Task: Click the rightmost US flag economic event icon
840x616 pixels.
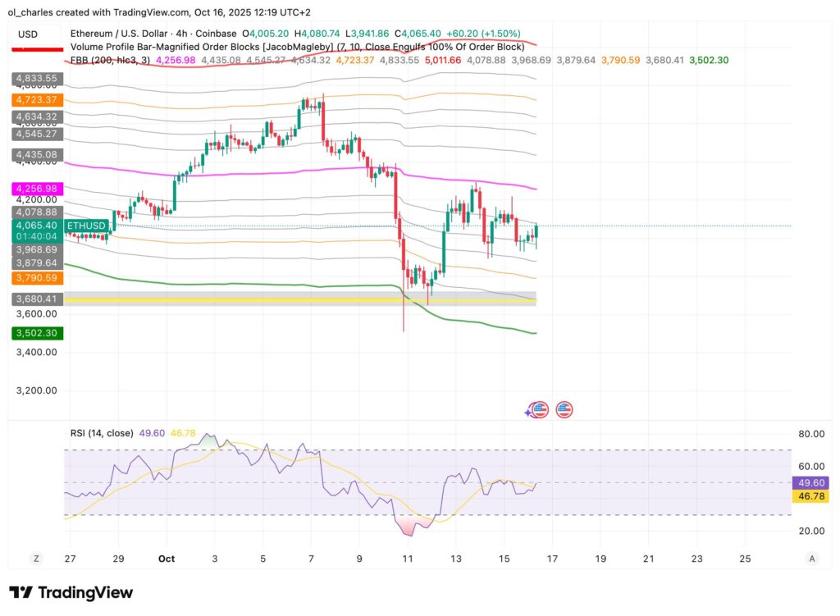Action: pos(565,410)
